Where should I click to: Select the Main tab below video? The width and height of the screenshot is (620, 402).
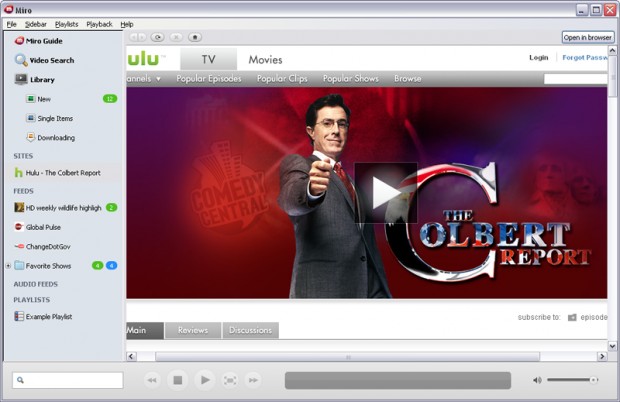[145, 330]
